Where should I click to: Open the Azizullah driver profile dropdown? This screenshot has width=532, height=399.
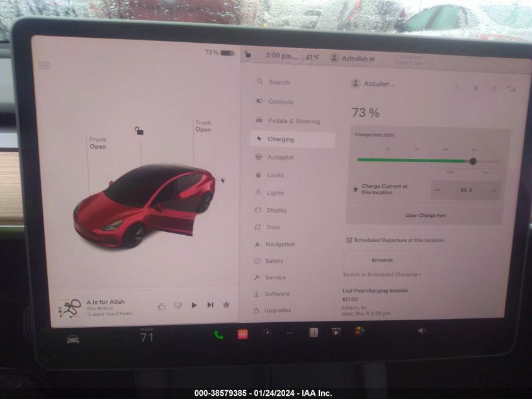click(373, 84)
